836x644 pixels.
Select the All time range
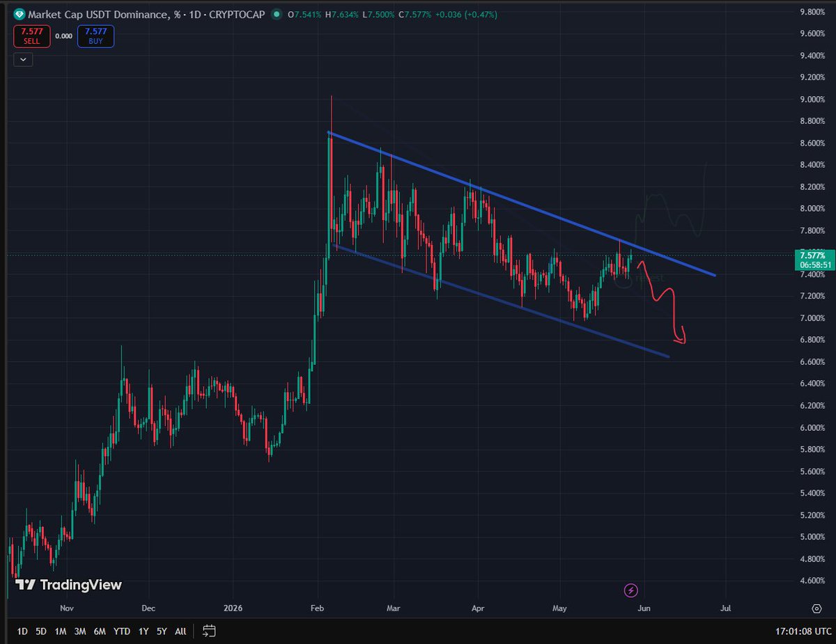pos(180,631)
